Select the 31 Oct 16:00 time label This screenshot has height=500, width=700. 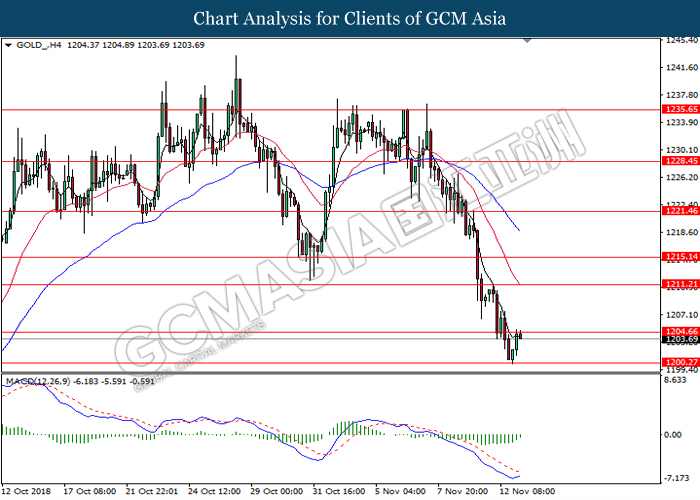(x=339, y=491)
